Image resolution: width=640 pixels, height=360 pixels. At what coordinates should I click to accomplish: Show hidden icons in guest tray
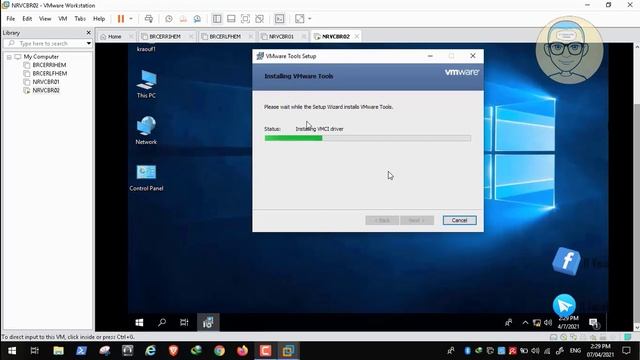[525, 323]
